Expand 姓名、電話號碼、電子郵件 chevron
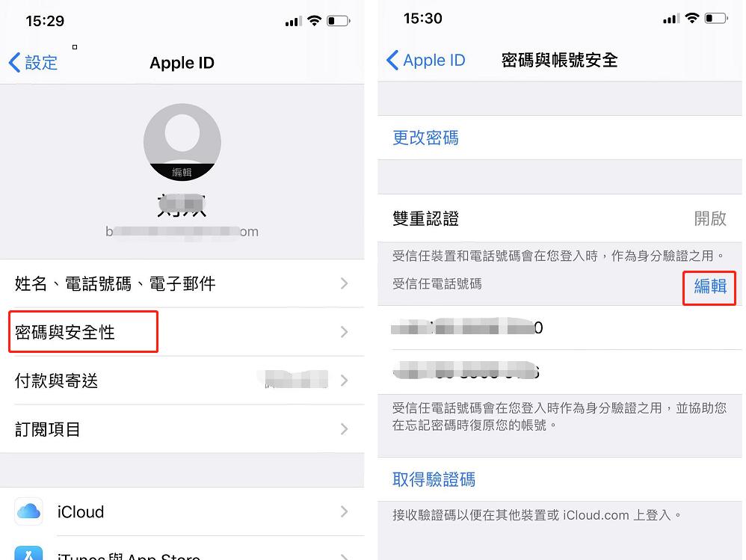 [345, 283]
